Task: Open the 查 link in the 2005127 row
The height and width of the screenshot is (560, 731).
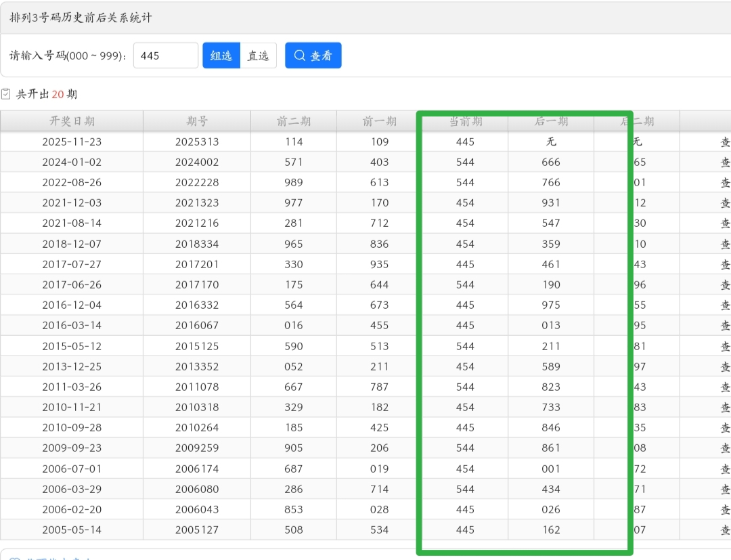Action: 725,530
